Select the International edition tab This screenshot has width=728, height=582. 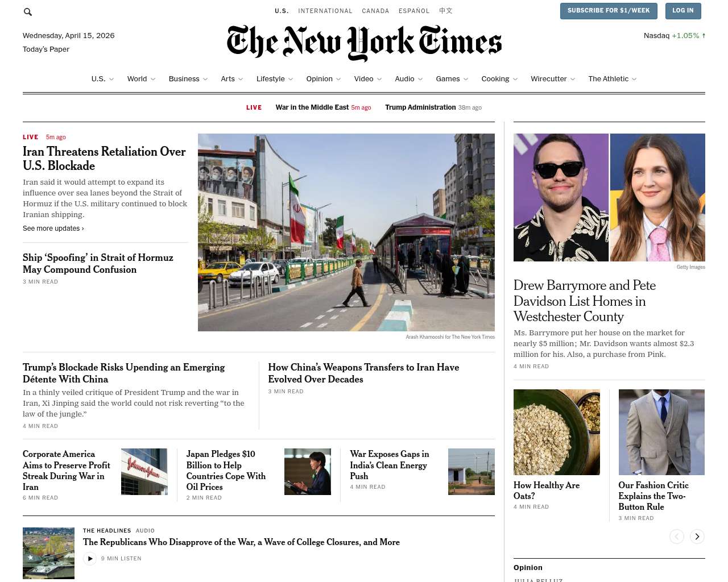325,11
